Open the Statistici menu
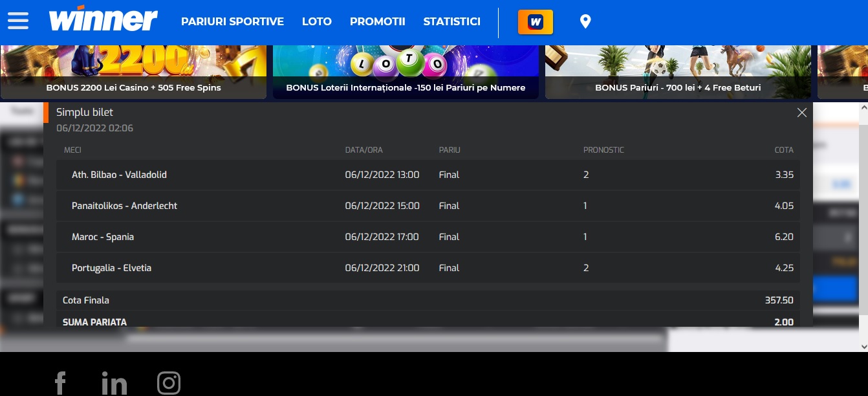The image size is (868, 396). point(452,22)
